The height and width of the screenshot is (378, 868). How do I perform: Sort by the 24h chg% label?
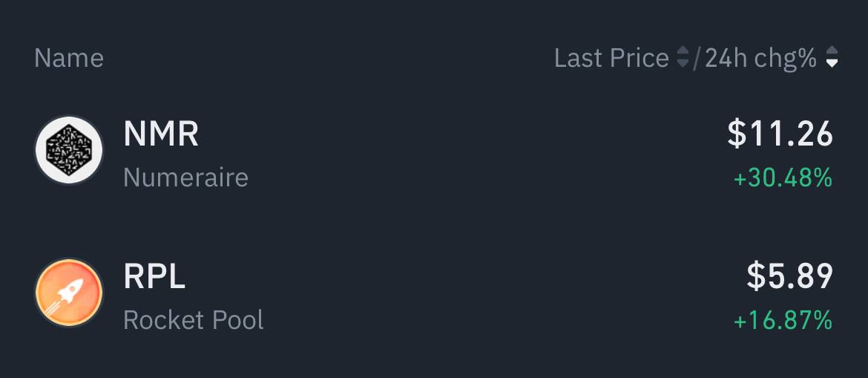[760, 58]
